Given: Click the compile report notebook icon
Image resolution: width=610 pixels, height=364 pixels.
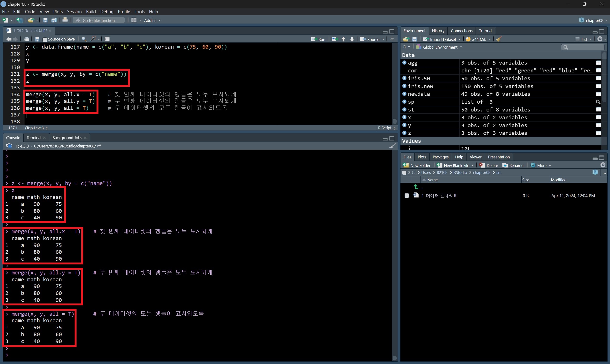Looking at the screenshot, I should tap(107, 39).
